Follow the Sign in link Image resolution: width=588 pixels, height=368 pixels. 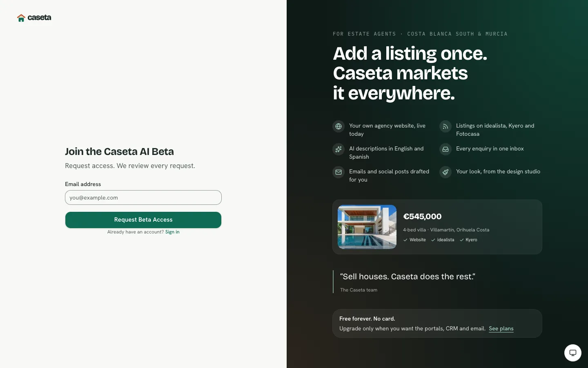[172, 232]
